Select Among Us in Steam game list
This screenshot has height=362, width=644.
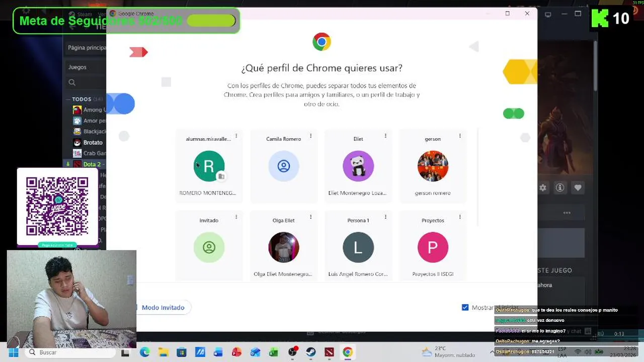[x=90, y=110]
